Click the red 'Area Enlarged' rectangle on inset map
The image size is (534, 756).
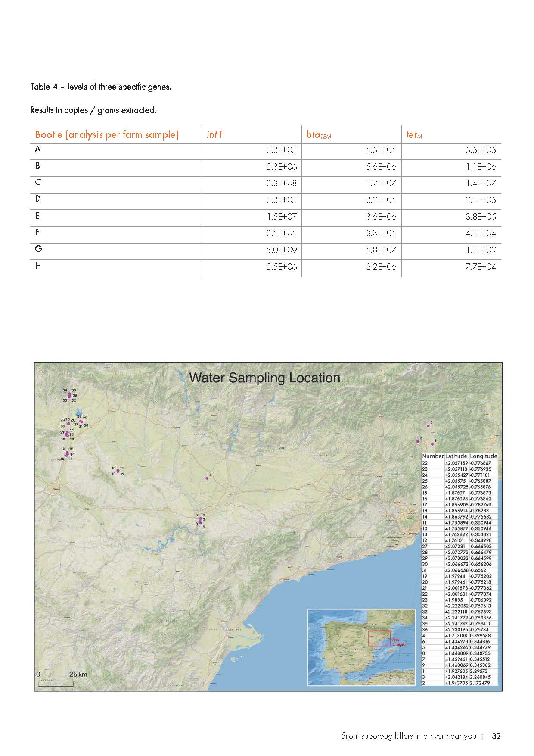click(379, 638)
